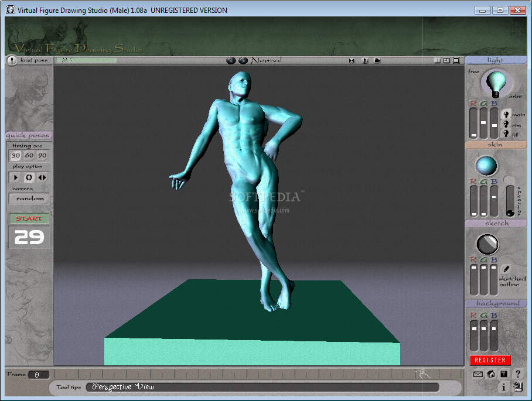The image size is (532, 401).
Task: Click the frame timeline ruler
Action: [258, 374]
